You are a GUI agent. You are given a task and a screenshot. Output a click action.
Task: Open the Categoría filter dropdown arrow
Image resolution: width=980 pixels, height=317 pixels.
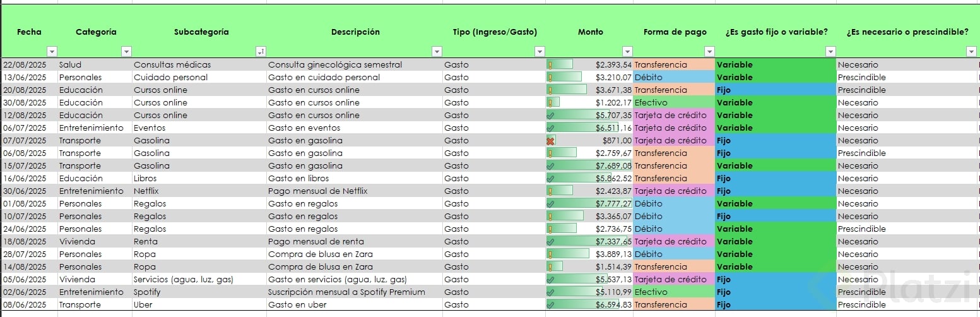[126, 52]
